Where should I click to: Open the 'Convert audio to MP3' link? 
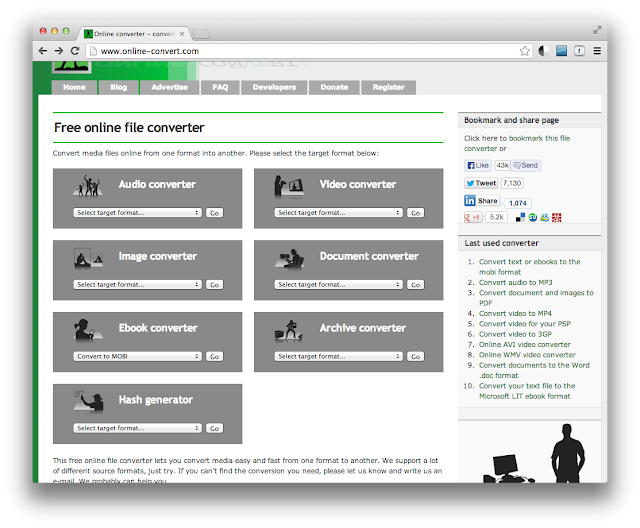515,282
